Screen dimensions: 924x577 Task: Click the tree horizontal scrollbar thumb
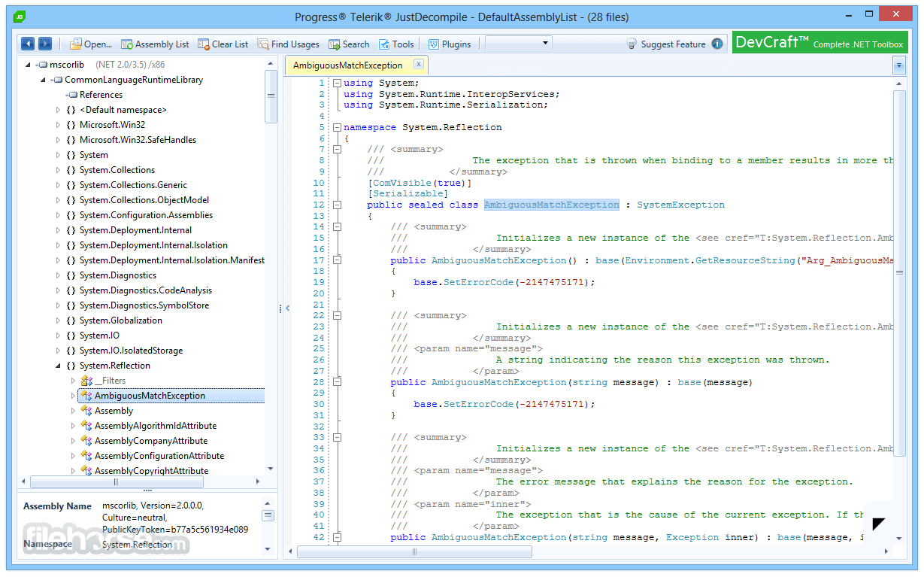click(116, 481)
